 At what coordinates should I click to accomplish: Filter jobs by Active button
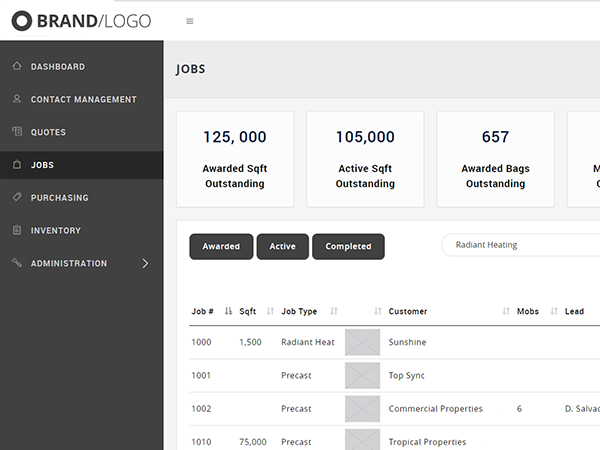[x=282, y=246]
